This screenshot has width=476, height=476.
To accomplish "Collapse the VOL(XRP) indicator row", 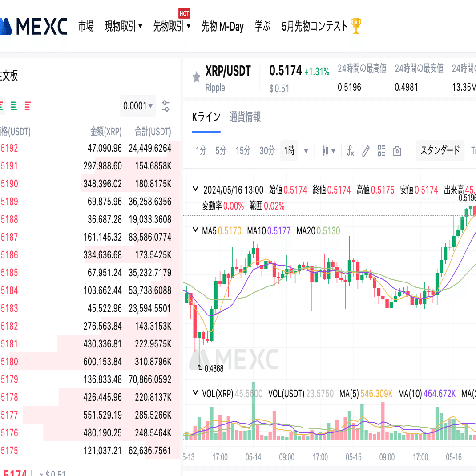I will tap(195, 393).
